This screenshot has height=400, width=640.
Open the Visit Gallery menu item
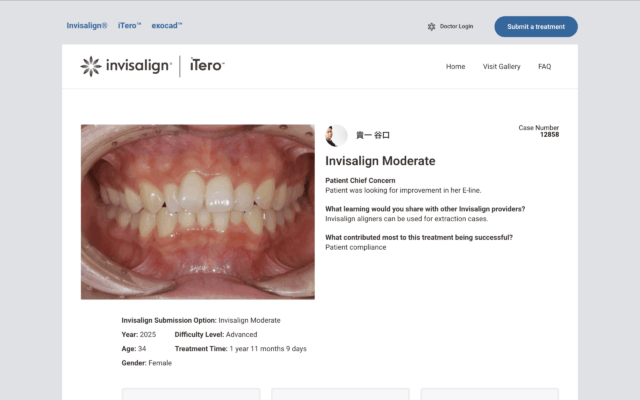501,67
